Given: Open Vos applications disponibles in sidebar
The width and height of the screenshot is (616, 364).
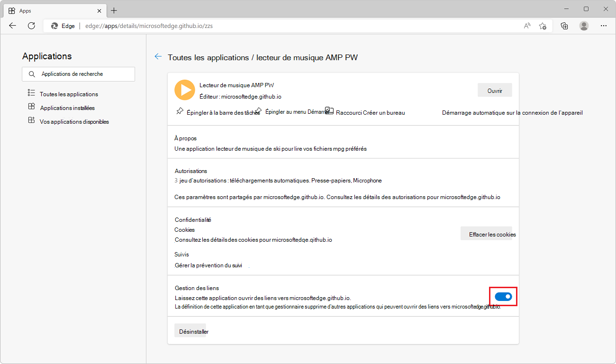Looking at the screenshot, I should click(74, 122).
